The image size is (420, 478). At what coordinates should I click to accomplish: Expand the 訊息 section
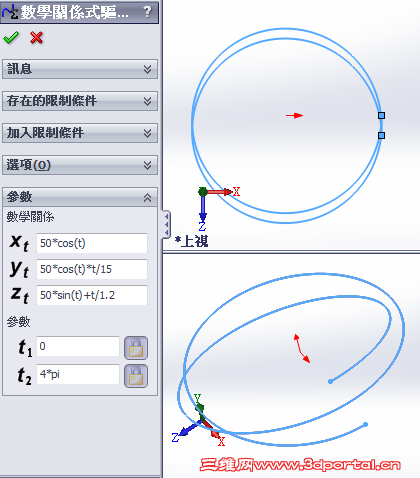coord(80,69)
